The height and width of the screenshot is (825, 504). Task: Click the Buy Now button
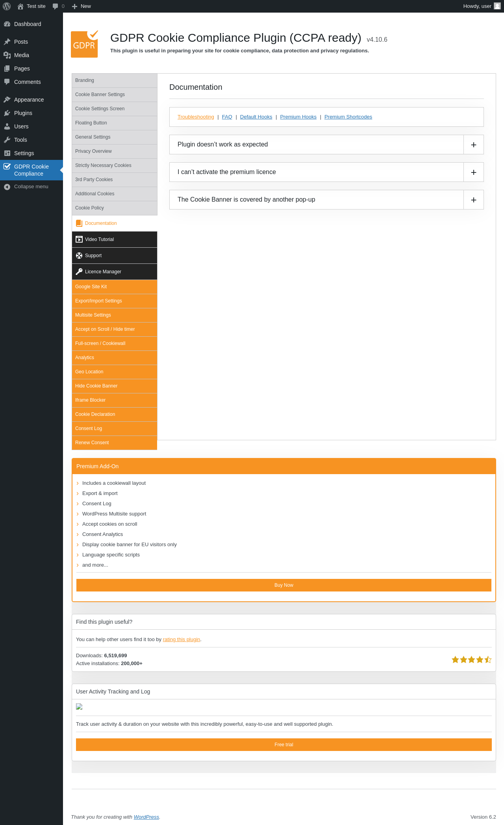(x=284, y=585)
